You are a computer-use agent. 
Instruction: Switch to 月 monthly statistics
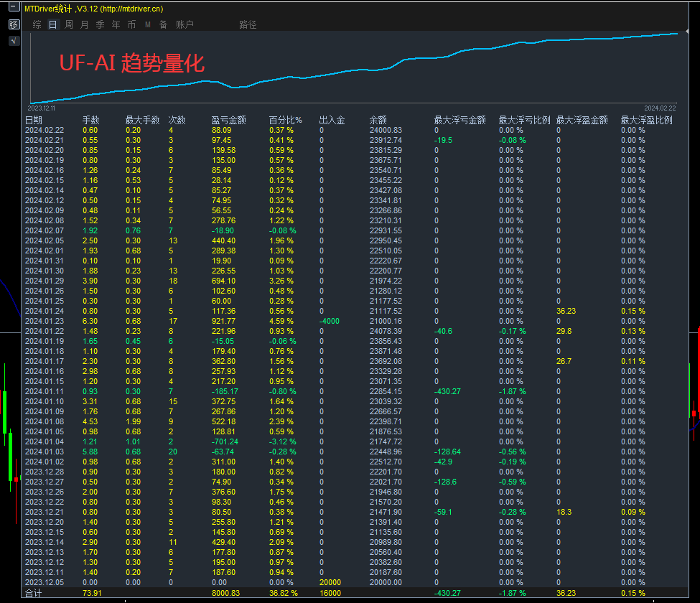[x=85, y=24]
